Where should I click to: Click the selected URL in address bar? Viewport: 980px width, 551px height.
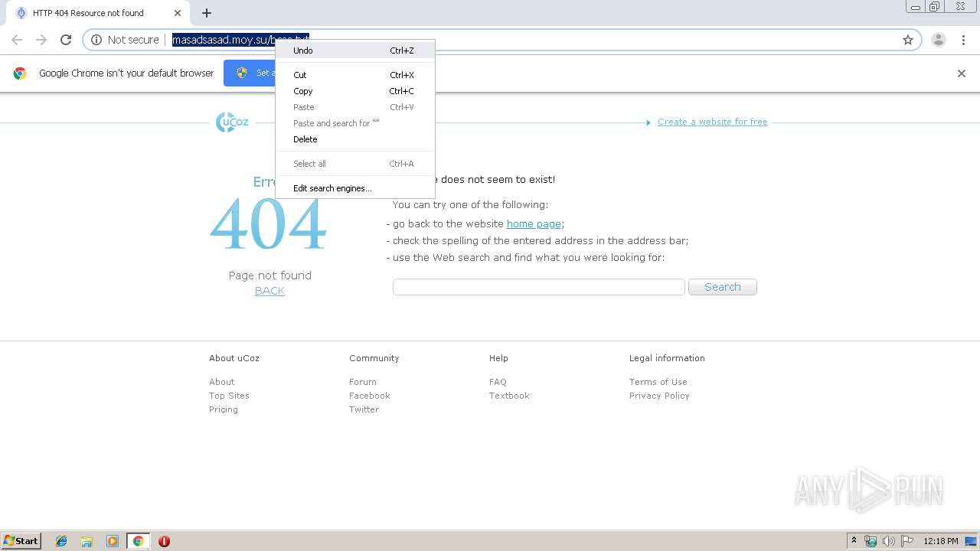[240, 40]
